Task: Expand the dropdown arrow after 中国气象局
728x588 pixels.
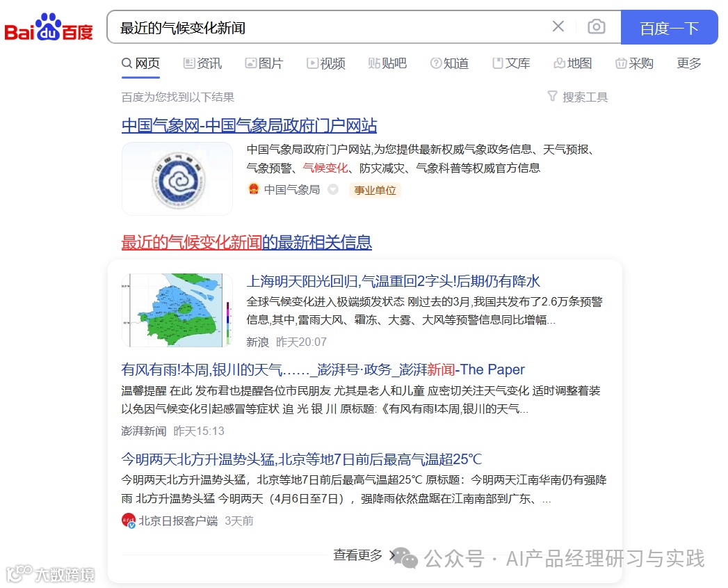Action: point(333,190)
